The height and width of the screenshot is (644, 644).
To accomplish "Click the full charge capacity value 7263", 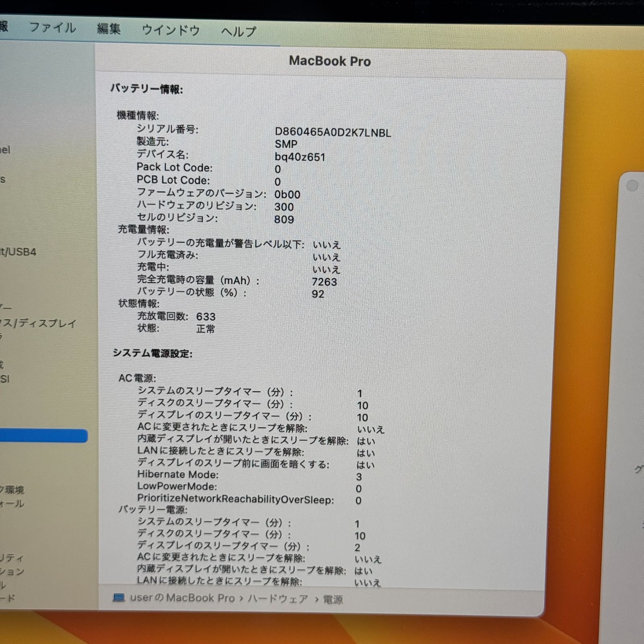I will click(324, 282).
